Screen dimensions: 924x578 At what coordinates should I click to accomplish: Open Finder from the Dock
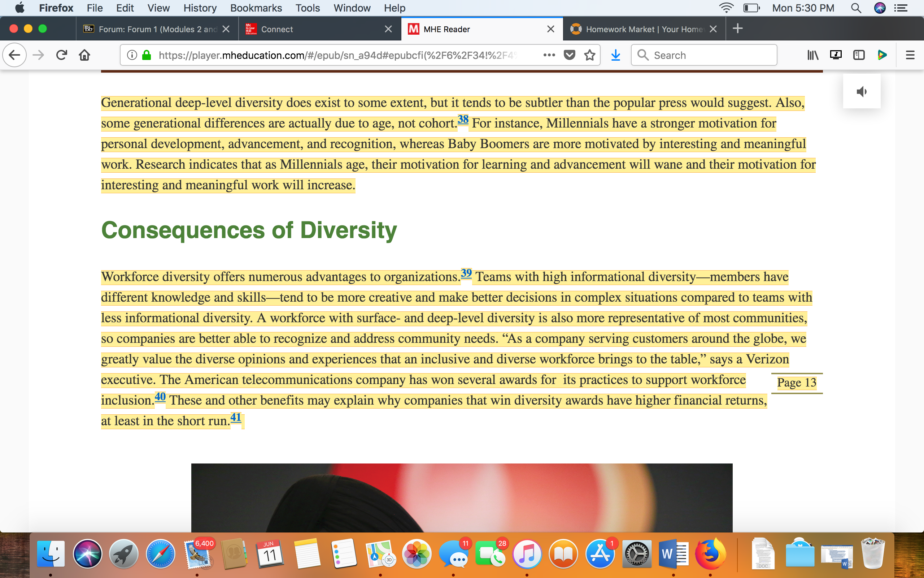point(51,554)
